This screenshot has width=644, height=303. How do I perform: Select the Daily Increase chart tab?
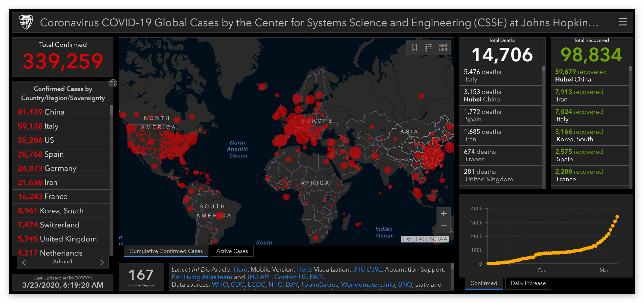(x=528, y=283)
